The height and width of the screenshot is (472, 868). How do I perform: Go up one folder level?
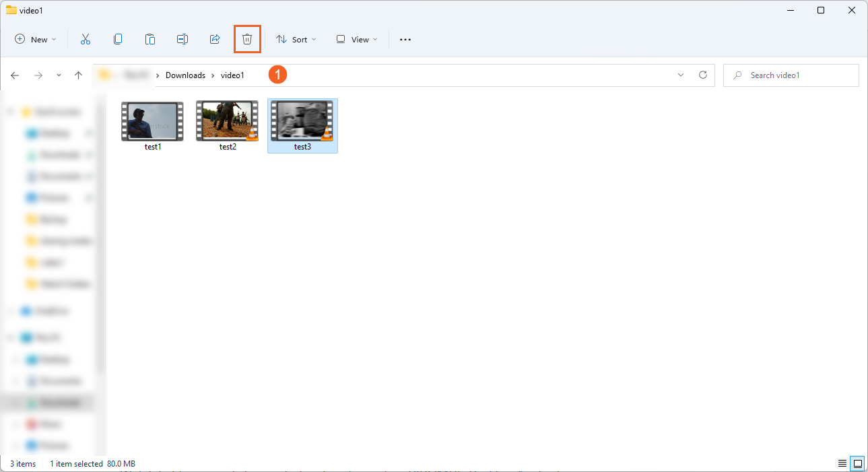pyautogui.click(x=78, y=75)
